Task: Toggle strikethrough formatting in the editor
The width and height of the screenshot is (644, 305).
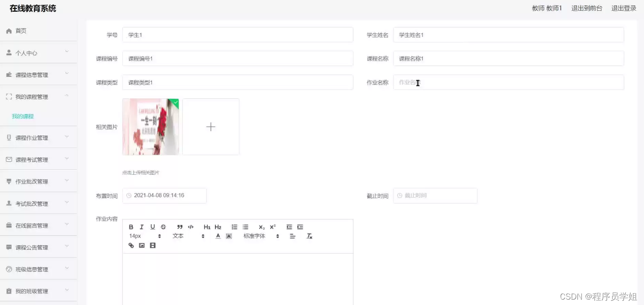Action: click(x=164, y=227)
